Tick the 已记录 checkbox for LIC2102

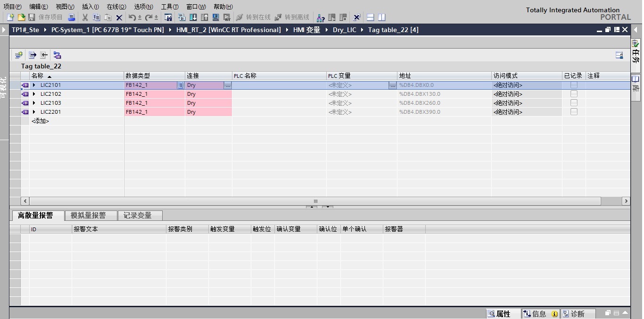[574, 94]
